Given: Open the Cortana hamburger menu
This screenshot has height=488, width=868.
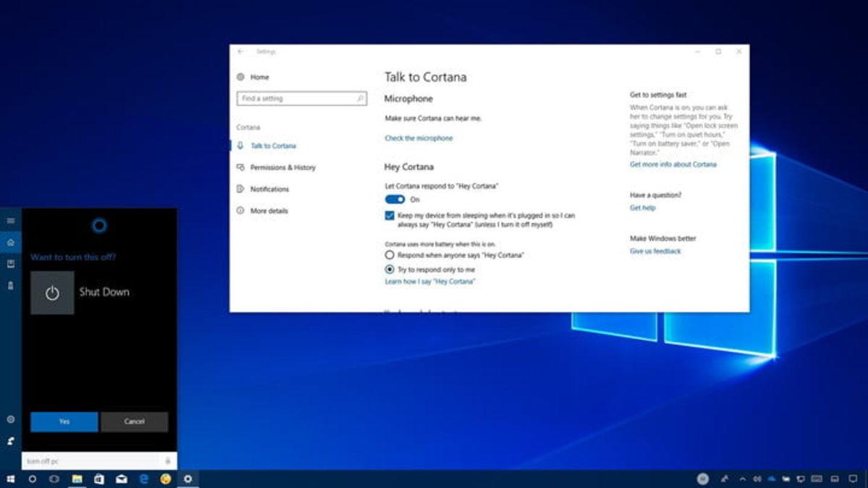Looking at the screenshot, I should coord(10,219).
